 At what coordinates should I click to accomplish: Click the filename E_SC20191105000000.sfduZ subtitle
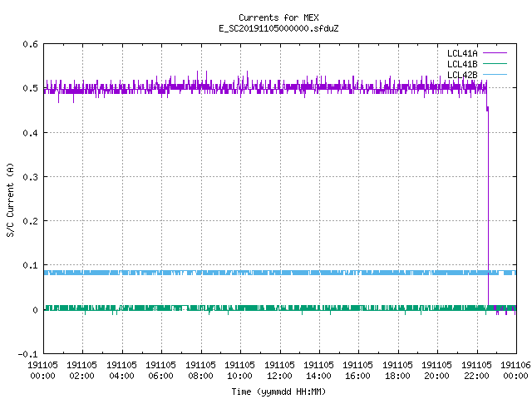click(278, 28)
